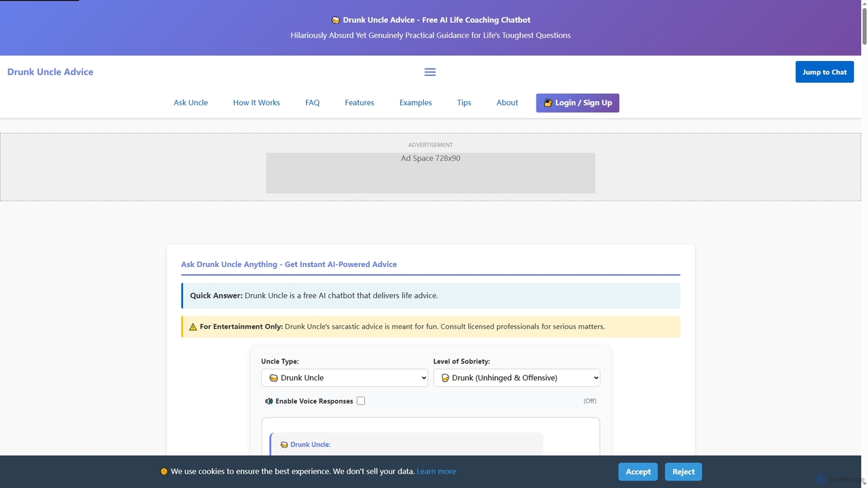868x488 pixels.
Task: Open the cookie Learn more link
Action: coord(436,472)
